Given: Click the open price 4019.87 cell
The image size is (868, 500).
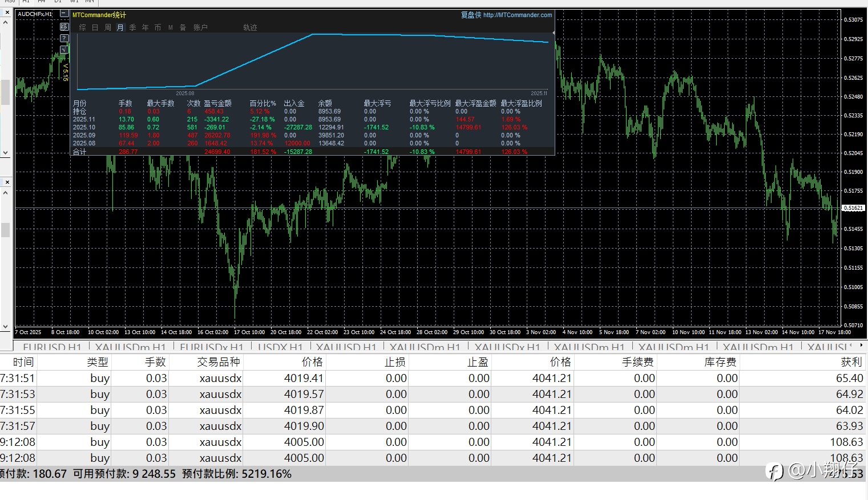Looking at the screenshot, I should tap(304, 410).
